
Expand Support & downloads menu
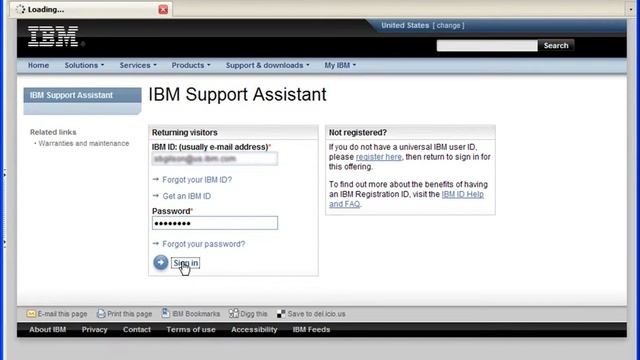[268, 65]
